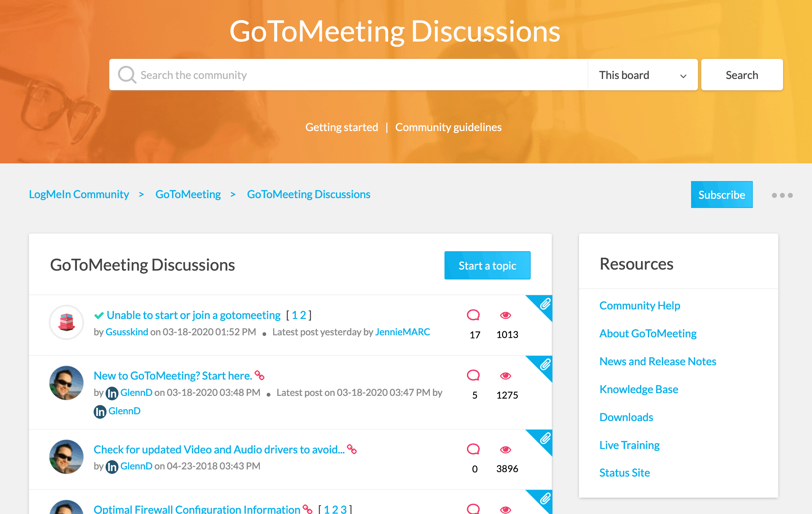The image size is (812, 514).
Task: Click Gsusskind's robot avatar
Action: tap(66, 322)
